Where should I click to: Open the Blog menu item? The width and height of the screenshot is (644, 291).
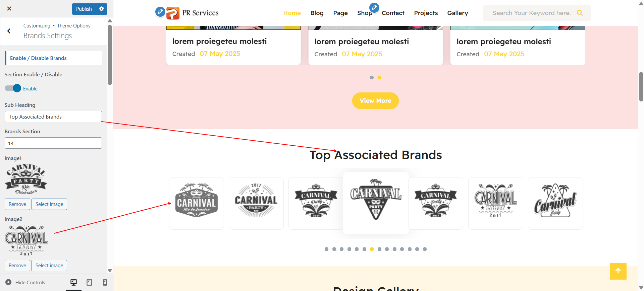click(317, 13)
